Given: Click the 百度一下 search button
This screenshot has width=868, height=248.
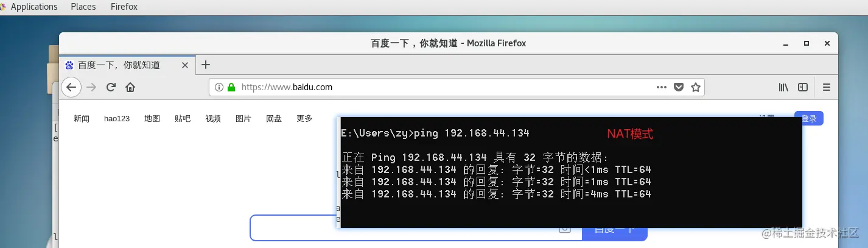Looking at the screenshot, I should pyautogui.click(x=615, y=229).
